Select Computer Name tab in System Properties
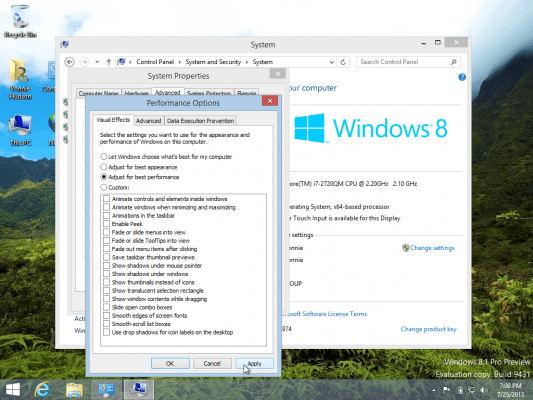This screenshot has width=533, height=400. (98, 93)
